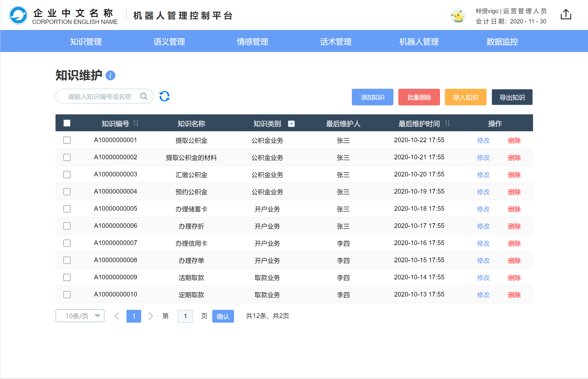Go to next page arrow
This screenshot has width=588, height=379.
click(x=150, y=316)
